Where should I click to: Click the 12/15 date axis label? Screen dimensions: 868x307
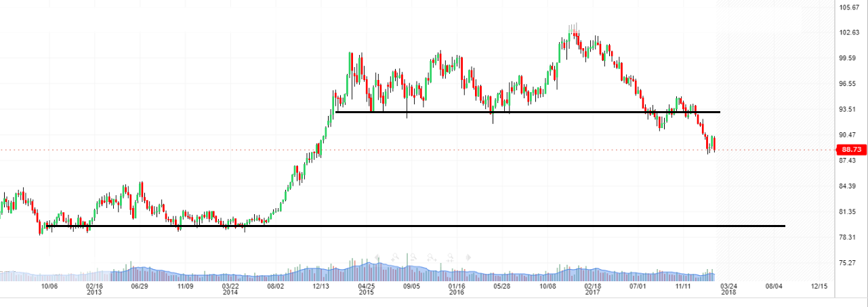click(820, 287)
